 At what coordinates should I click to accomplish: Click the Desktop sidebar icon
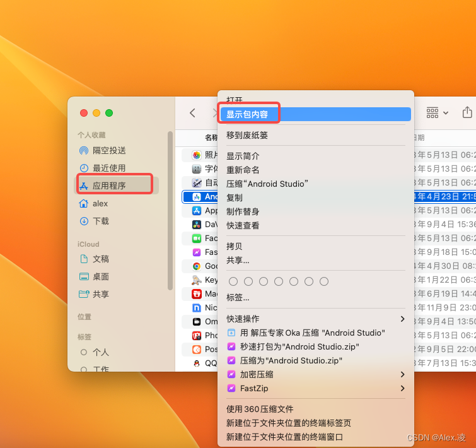84,276
